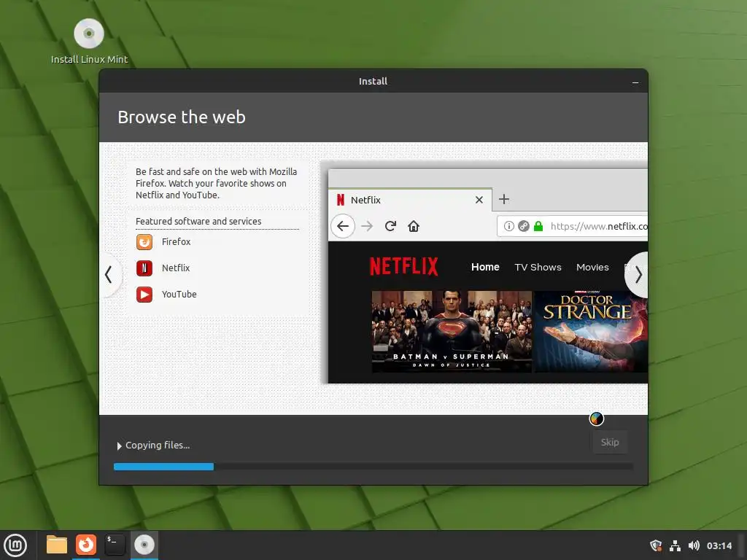Click the home icon in slide browser
The height and width of the screenshot is (560, 747).
coord(414,226)
